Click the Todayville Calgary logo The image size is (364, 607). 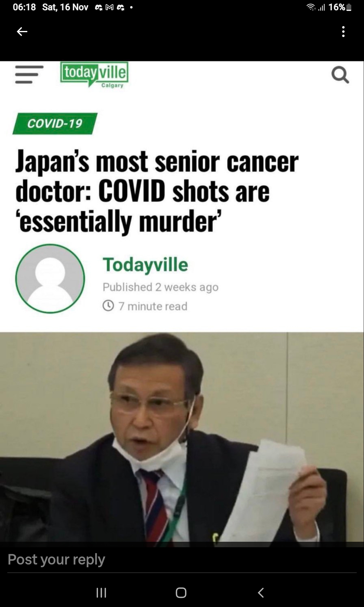[x=94, y=75]
